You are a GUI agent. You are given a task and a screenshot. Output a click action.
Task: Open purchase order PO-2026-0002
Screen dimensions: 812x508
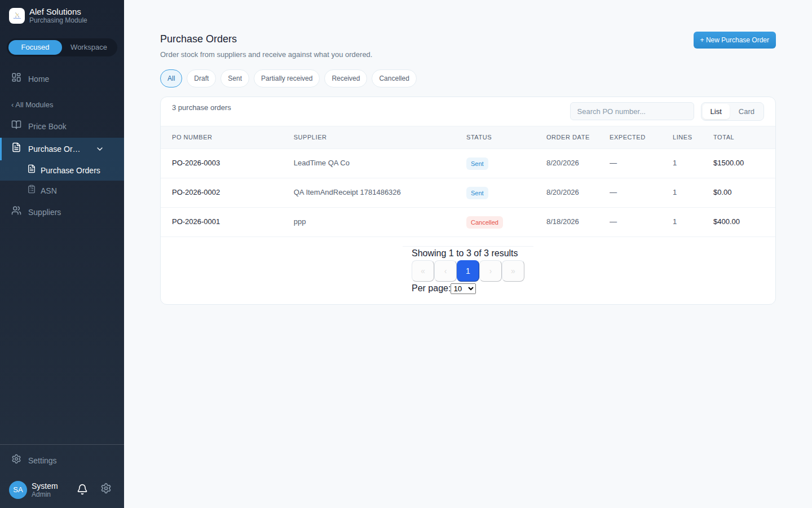point(196,192)
